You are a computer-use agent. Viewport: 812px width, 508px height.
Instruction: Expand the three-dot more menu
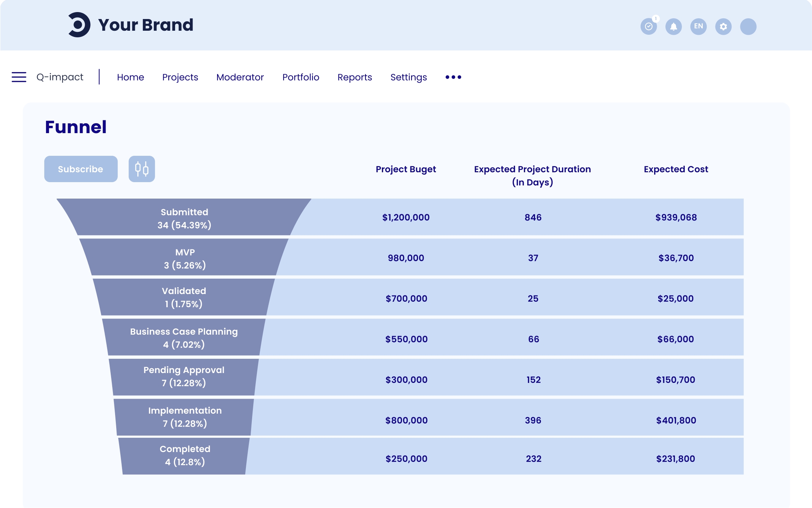[453, 77]
